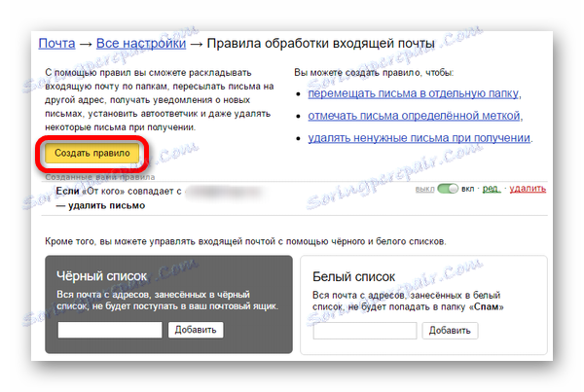The height and width of the screenshot is (392, 584).
Task: Click the Белый список heading
Action: click(354, 277)
